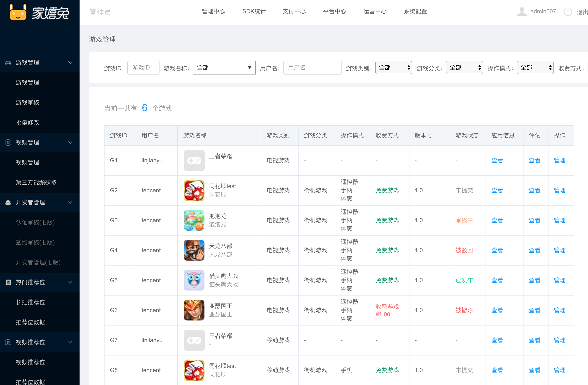Click 管理 link for game G3
Screen dimensions: 588x385
[x=559, y=220]
